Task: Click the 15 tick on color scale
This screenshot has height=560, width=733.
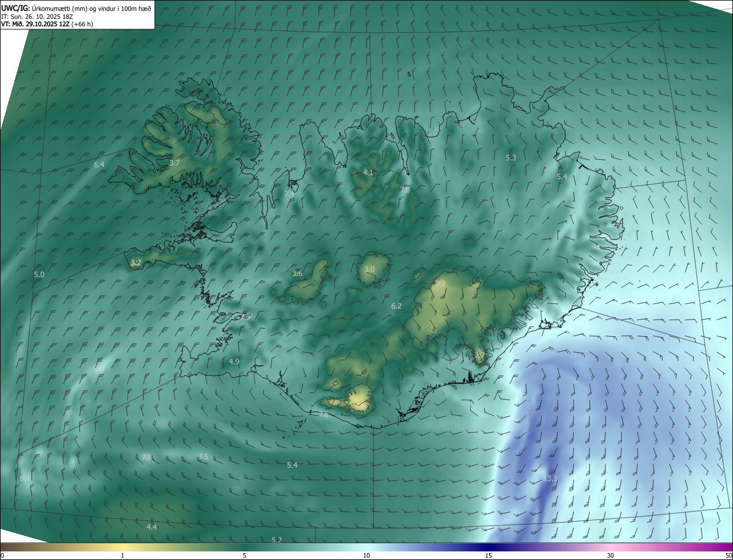Action: coord(488,555)
